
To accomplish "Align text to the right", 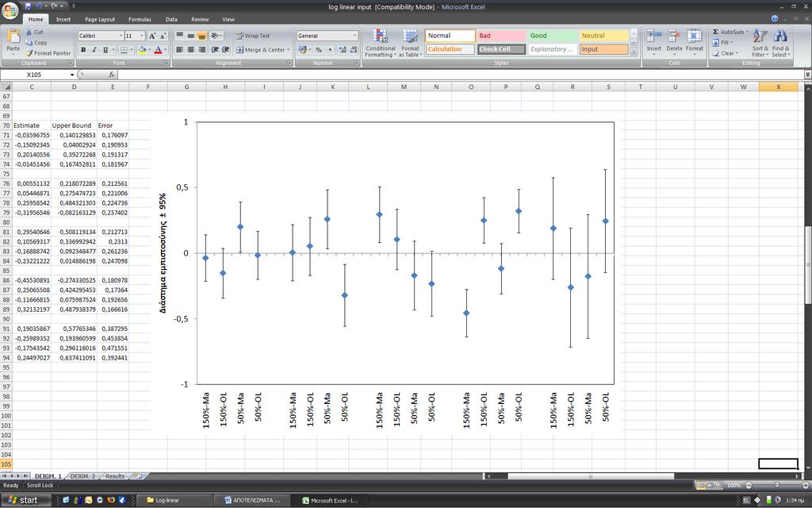I will [x=202, y=50].
